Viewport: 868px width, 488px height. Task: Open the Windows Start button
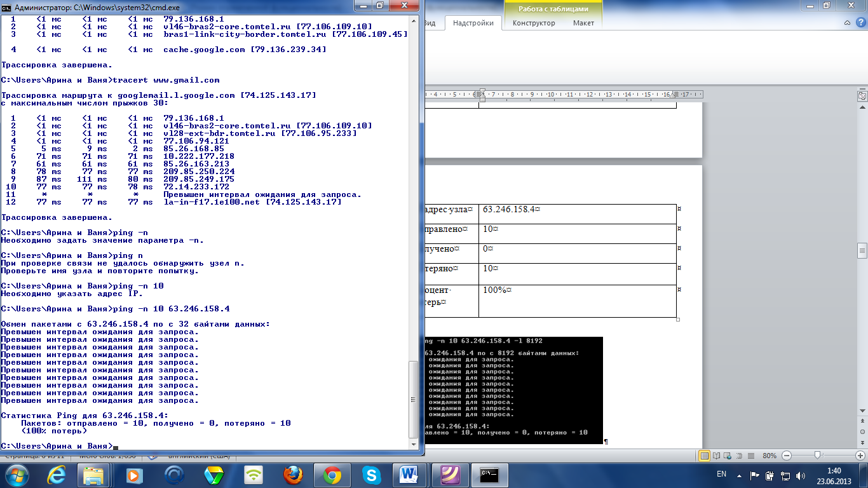coord(17,475)
